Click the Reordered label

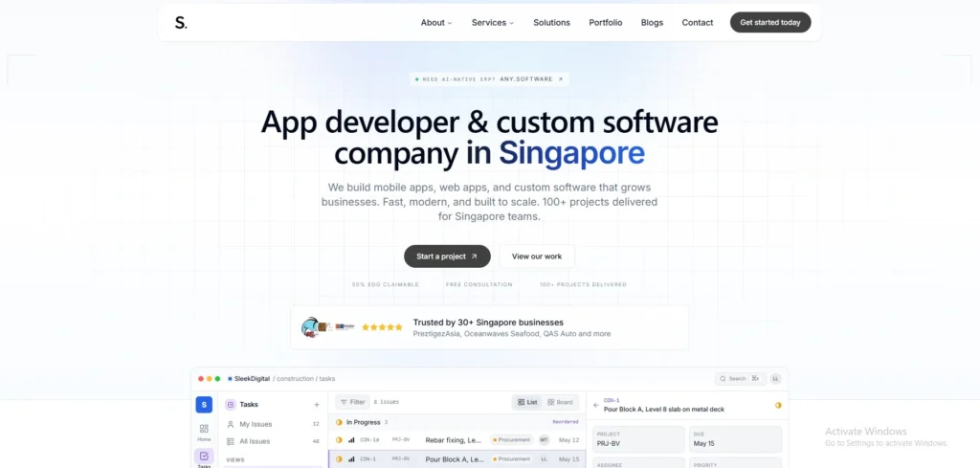566,422
